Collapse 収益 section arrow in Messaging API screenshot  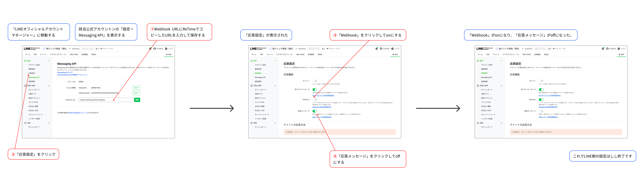click(x=49, y=123)
